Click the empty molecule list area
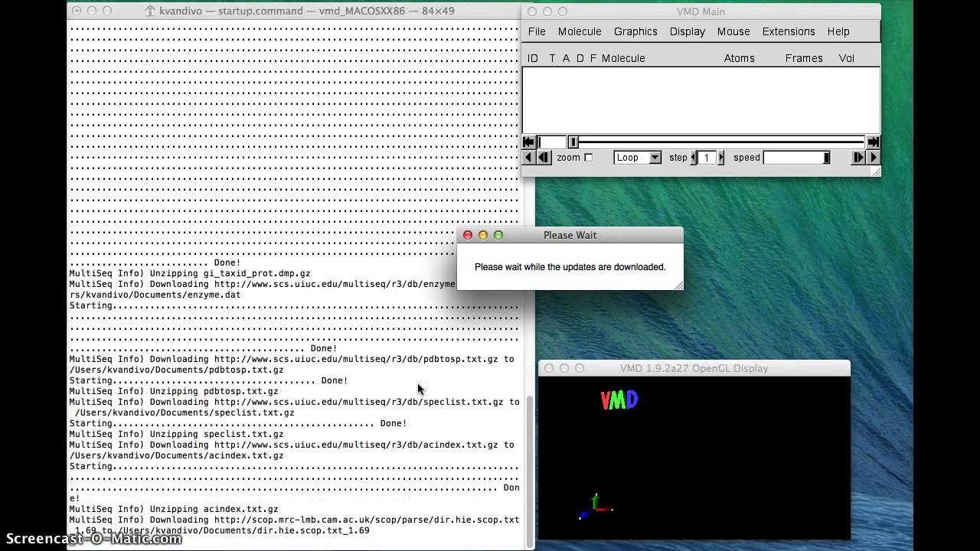 [701, 100]
